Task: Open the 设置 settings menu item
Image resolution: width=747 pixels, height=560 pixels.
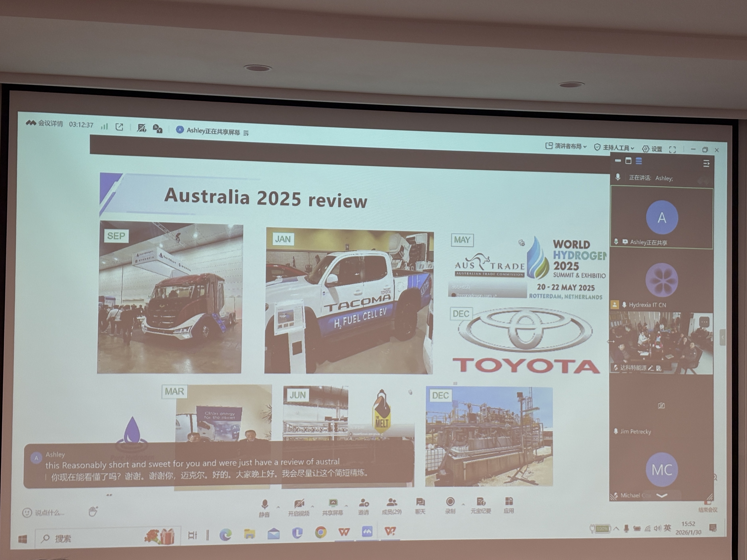Action: point(653,149)
